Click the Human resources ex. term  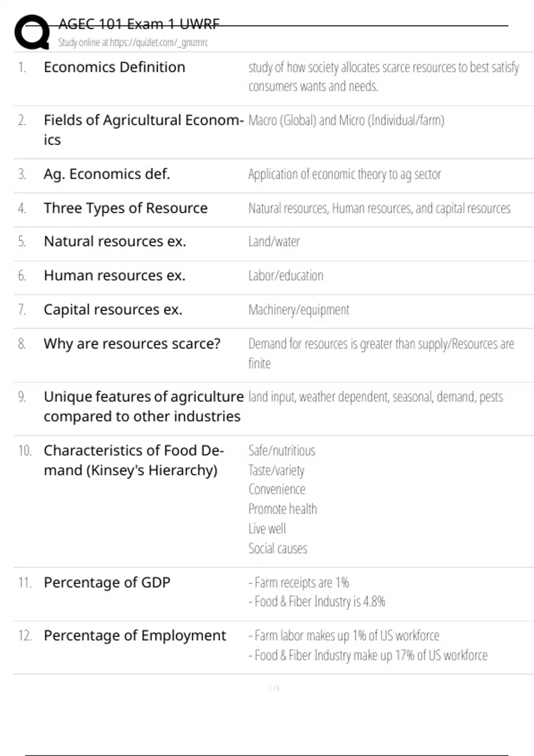[114, 276]
